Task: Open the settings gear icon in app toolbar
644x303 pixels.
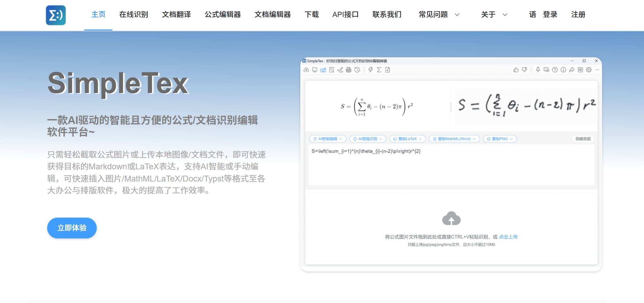Action: [589, 70]
